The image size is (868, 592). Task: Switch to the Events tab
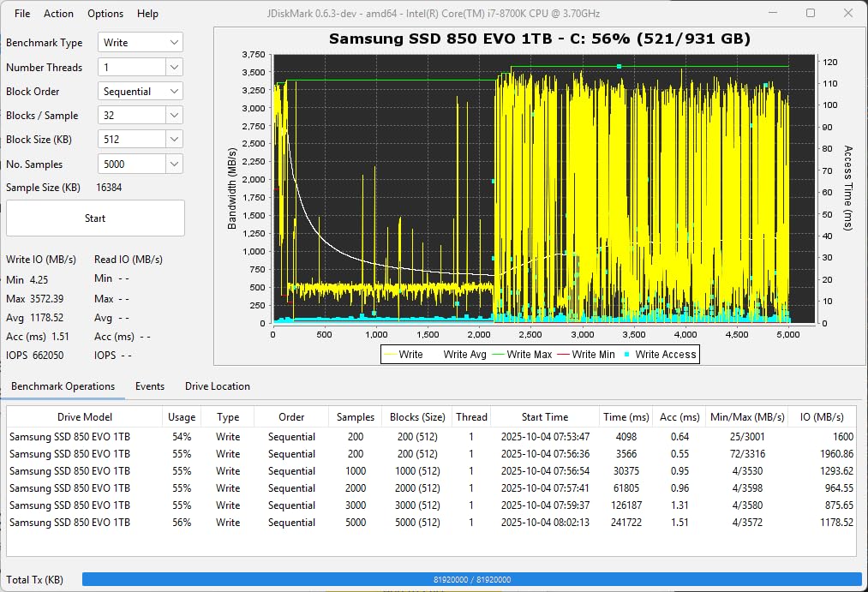150,386
